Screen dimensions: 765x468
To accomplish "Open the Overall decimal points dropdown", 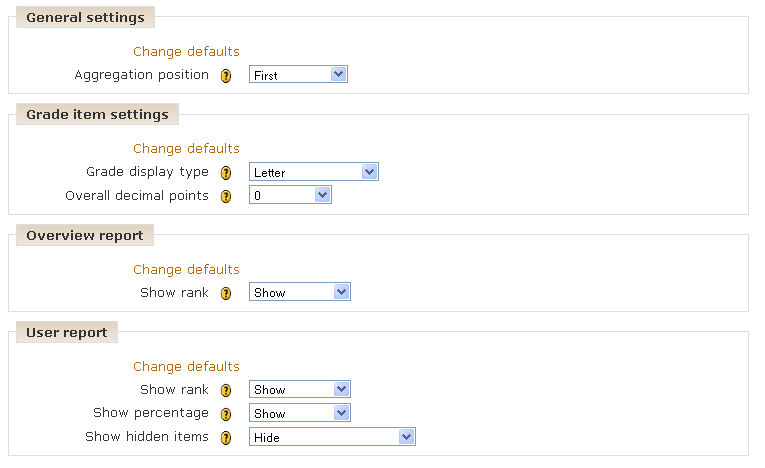I will [x=290, y=195].
